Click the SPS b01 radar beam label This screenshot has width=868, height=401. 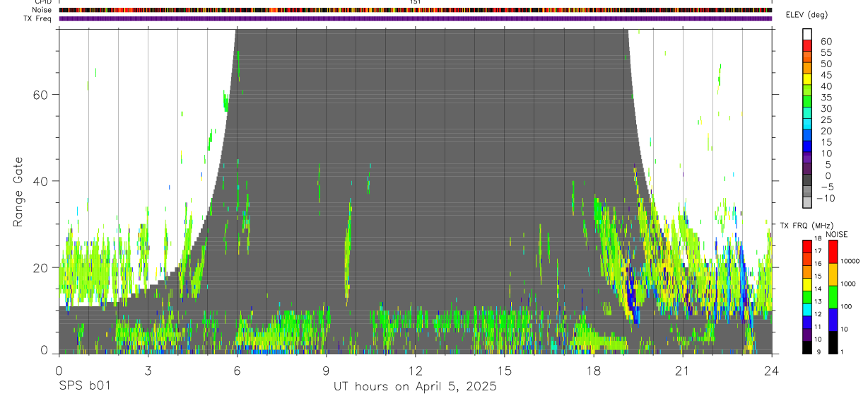83,387
